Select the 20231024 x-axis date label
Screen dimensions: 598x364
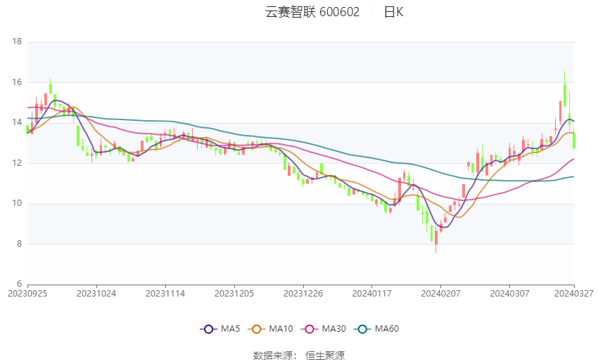click(x=96, y=294)
